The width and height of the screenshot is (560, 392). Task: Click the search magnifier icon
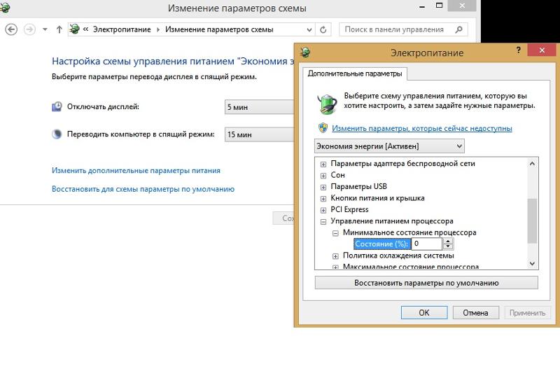(459, 29)
